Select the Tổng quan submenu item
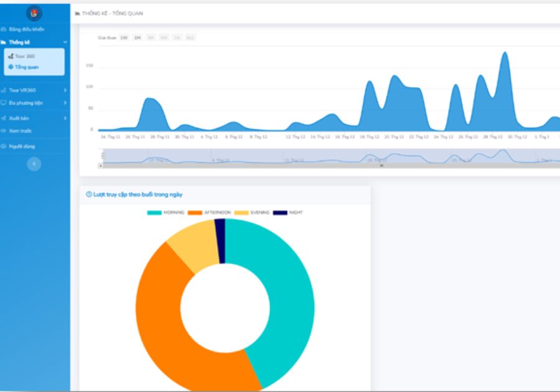 click(26, 67)
